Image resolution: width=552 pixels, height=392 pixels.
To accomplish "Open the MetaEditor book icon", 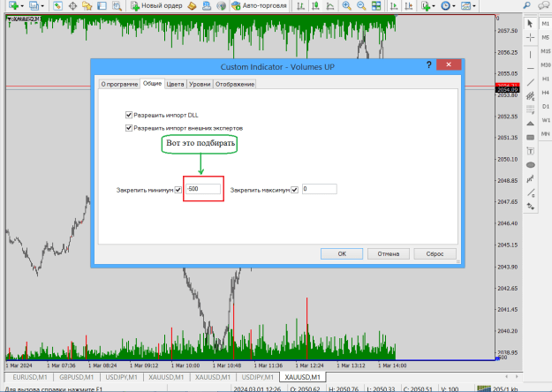I will tap(192, 5).
